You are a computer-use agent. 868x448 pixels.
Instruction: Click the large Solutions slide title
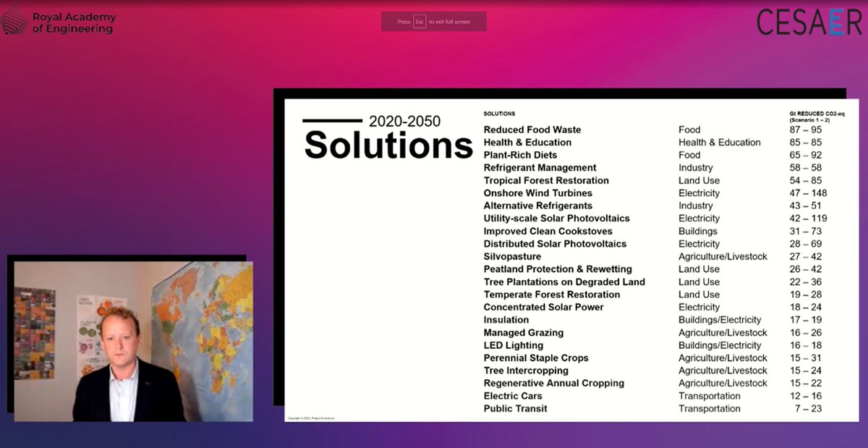pyautogui.click(x=388, y=145)
